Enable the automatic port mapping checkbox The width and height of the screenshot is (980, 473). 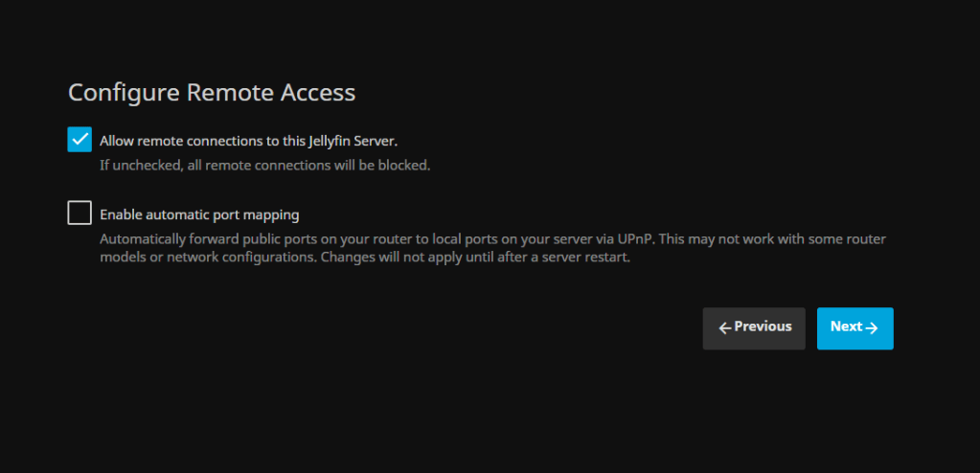coord(80,214)
